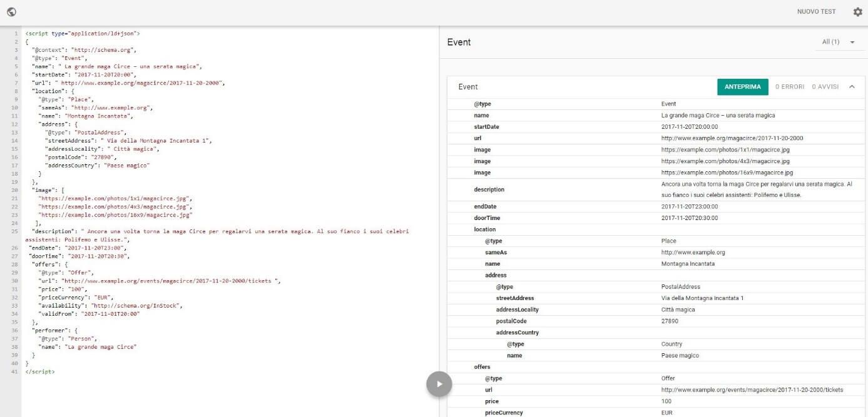Image resolution: width=868 pixels, height=417 pixels.
Task: Select the startDate value 2017-11-20T20:00:00
Action: click(689, 127)
